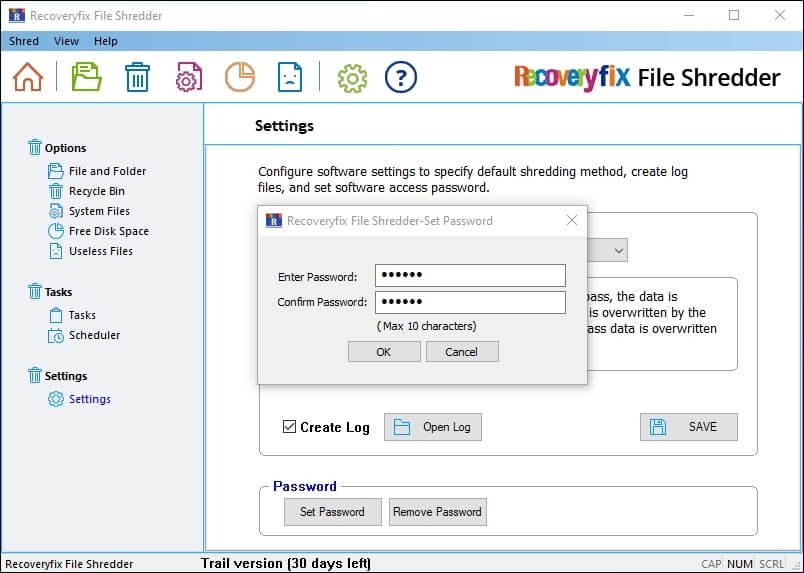Click the Set Password button
Image resolution: width=804 pixels, height=573 pixels.
[333, 512]
